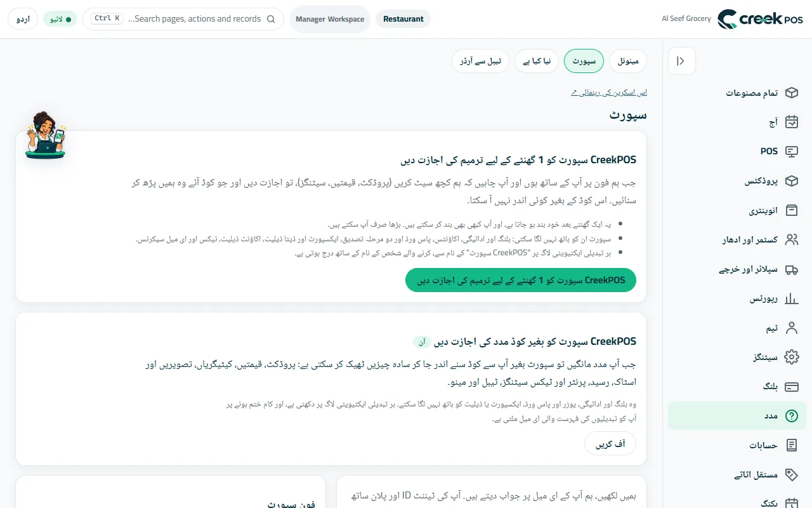This screenshot has width=812, height=508.
Task: Open the تمام مصنوعات box icon
Action: coord(791,93)
